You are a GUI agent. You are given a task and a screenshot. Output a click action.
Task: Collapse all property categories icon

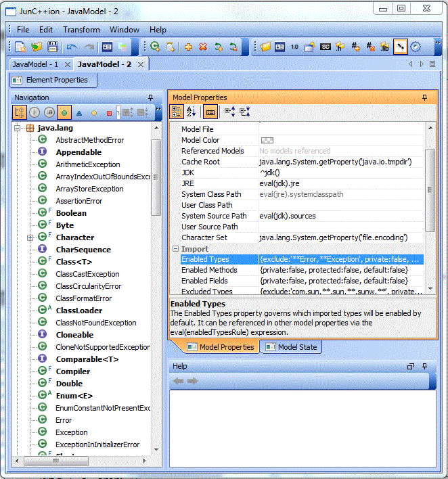245,112
